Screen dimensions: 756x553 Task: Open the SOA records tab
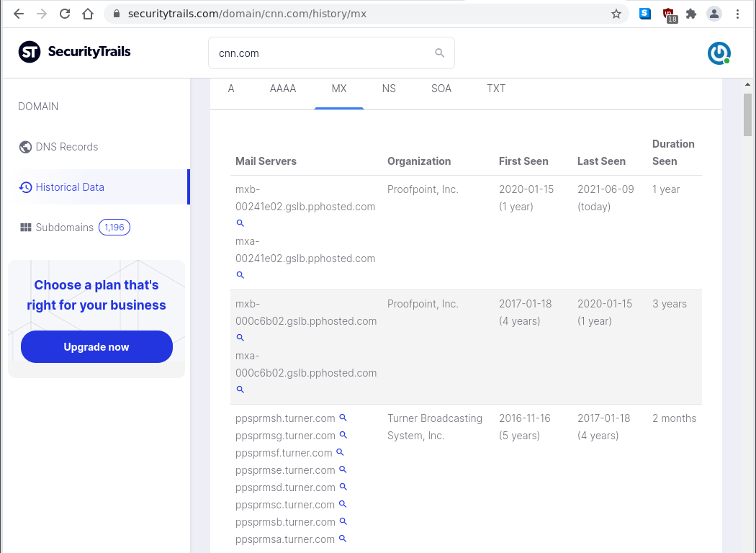tap(441, 89)
